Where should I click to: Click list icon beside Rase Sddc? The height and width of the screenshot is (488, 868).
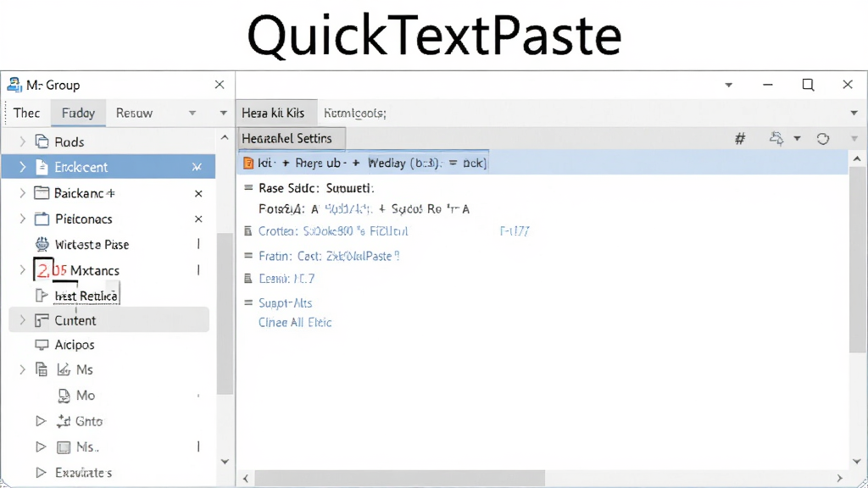coord(248,187)
